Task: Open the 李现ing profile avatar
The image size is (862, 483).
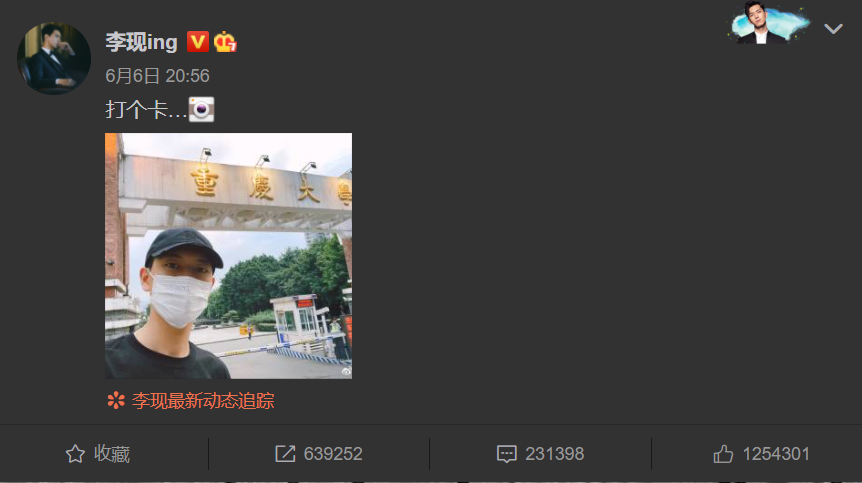Action: [54, 58]
